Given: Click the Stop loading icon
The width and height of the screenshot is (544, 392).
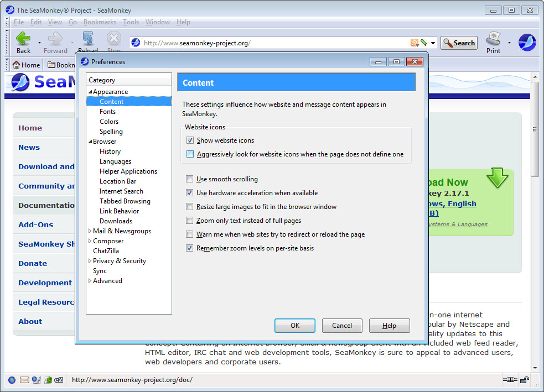Looking at the screenshot, I should pos(114,38).
